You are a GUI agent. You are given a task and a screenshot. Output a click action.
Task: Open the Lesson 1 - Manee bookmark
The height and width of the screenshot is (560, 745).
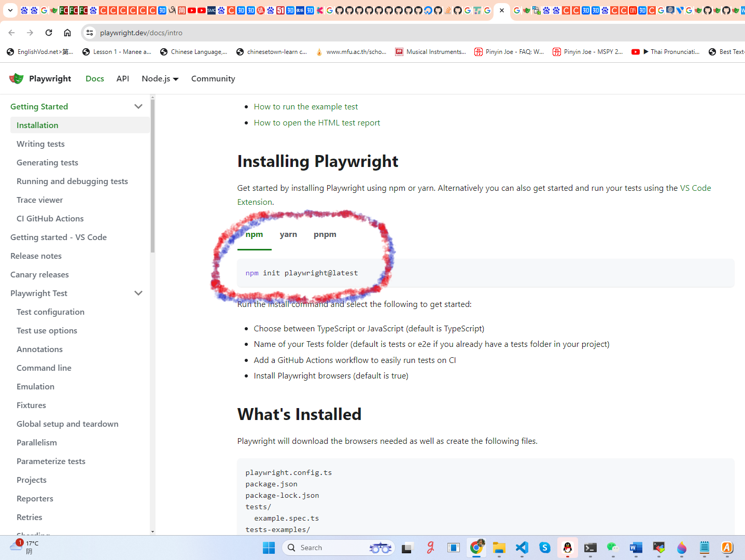117,52
